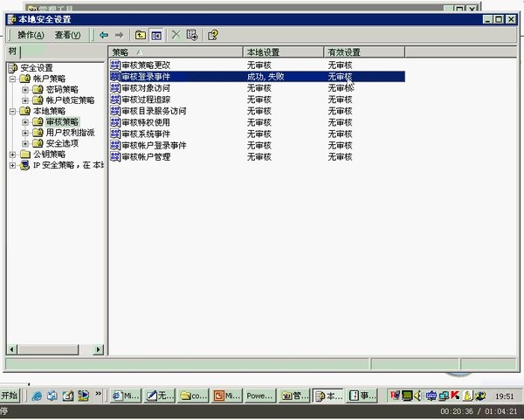Image resolution: width=524 pixels, height=420 pixels.
Task: Switch to the co... folder taskbar button
Action: click(x=193, y=396)
